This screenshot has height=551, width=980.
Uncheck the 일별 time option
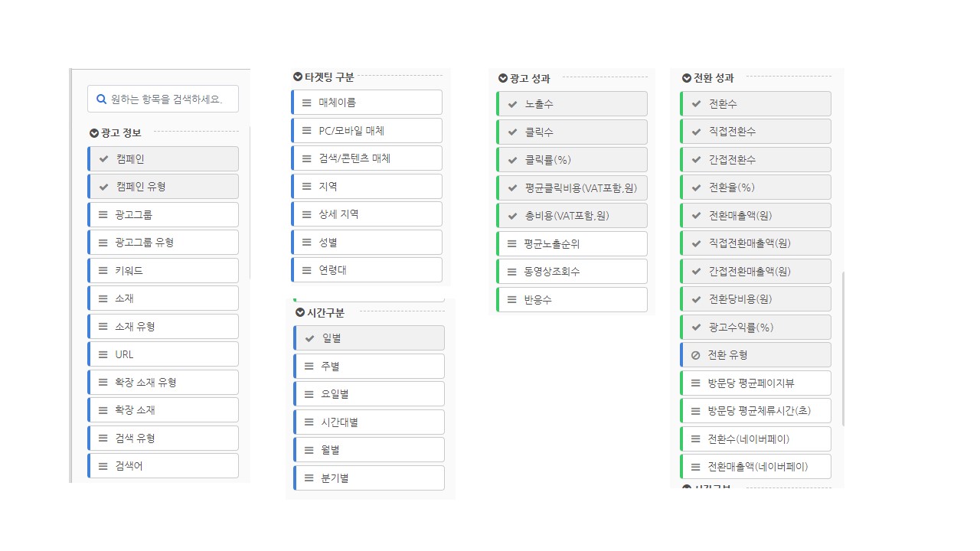[x=369, y=338]
